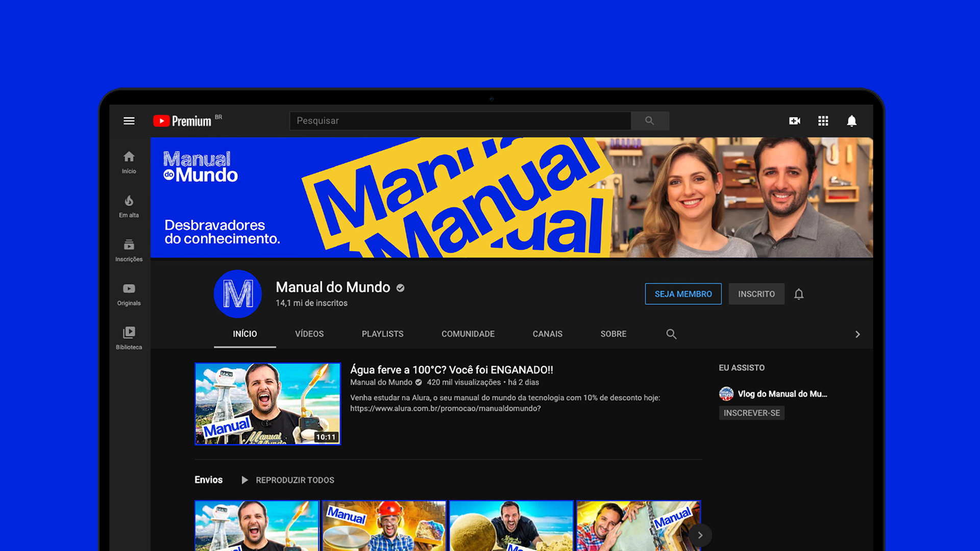
Task: Click Vlog do Manual do Mundo avatar
Action: pyautogui.click(x=726, y=394)
